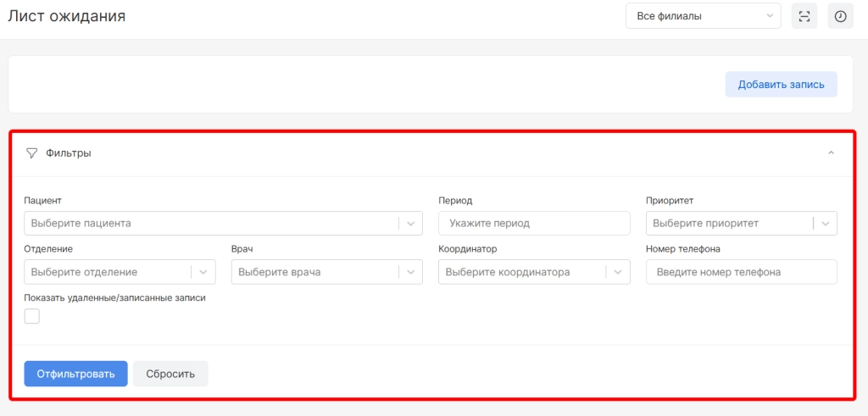Focus the 'Введите номер телефона' input
This screenshot has height=416, width=868.
[741, 272]
